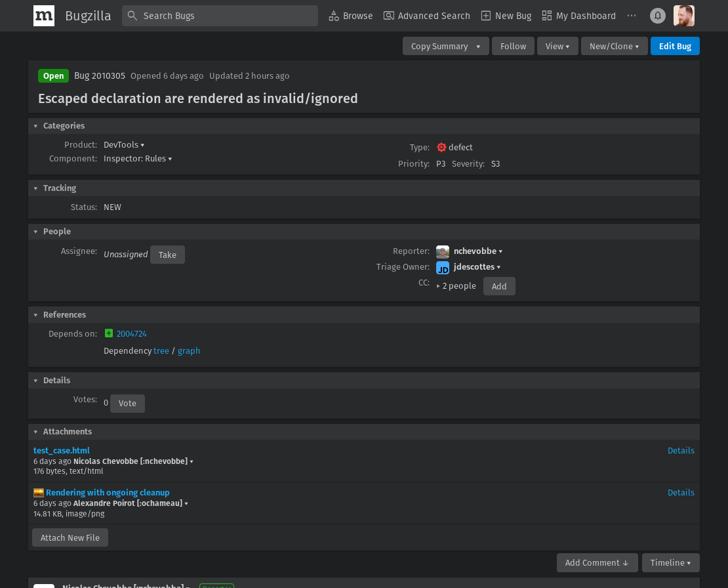728x588 pixels.
Task: Click the green dependency bug icon
Action: (x=109, y=333)
